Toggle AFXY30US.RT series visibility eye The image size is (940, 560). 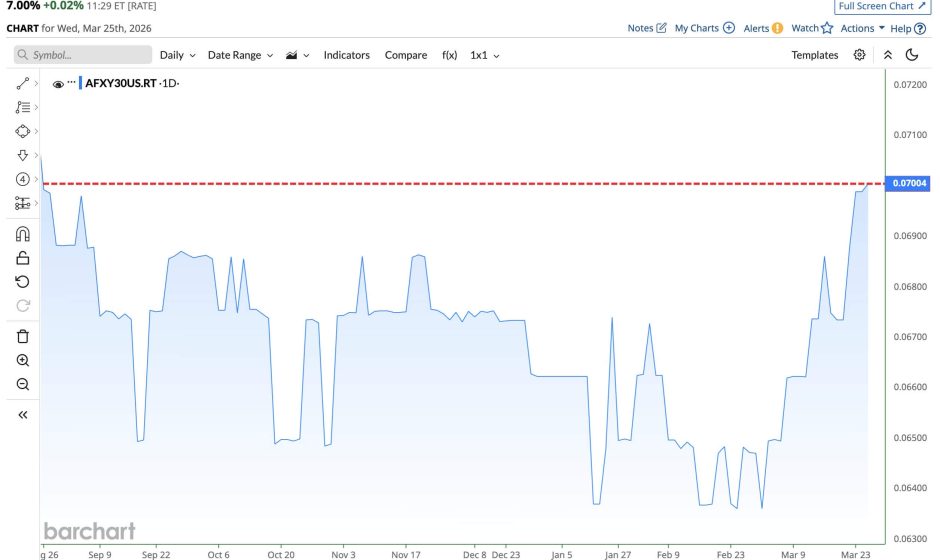58,84
